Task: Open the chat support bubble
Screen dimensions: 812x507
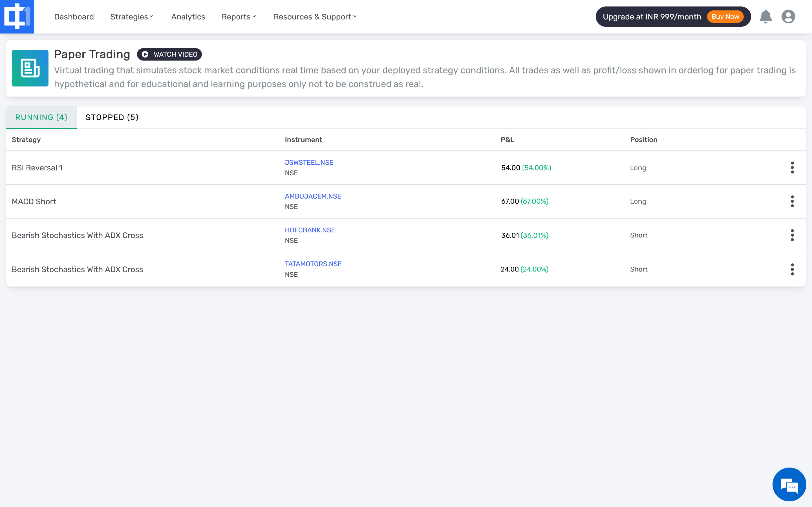Action: (x=789, y=484)
